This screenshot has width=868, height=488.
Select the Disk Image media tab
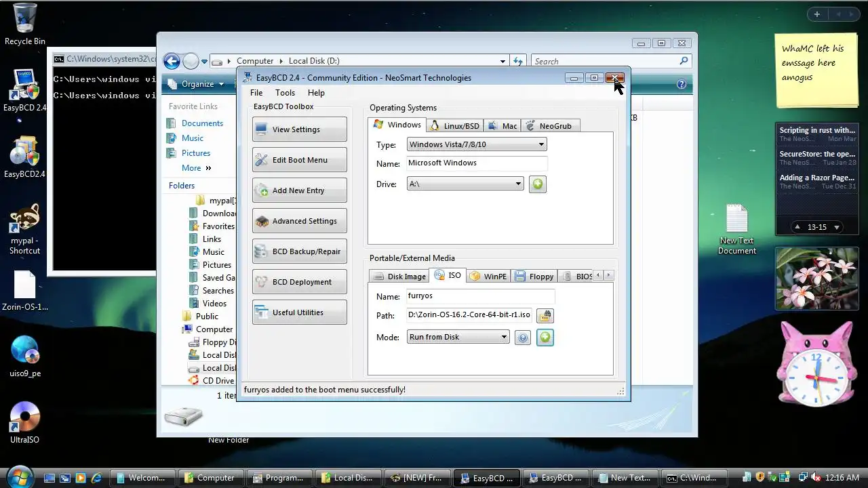(x=399, y=276)
